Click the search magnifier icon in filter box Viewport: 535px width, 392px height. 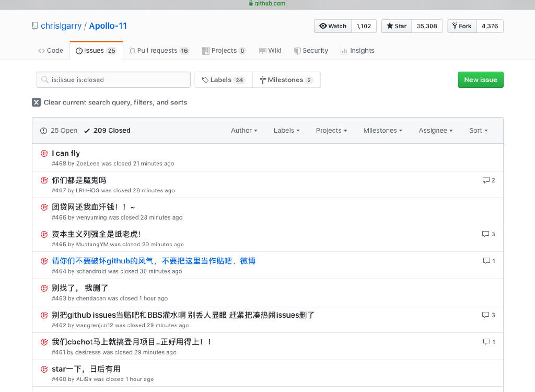coord(44,79)
